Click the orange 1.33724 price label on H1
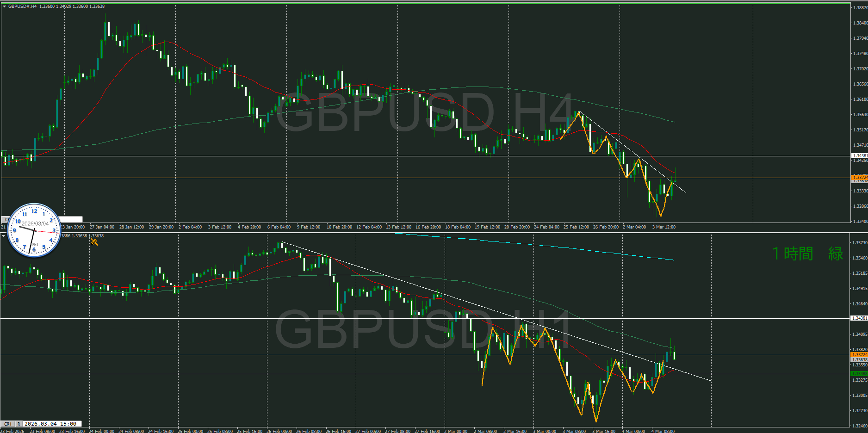The height and width of the screenshot is (433, 868). [859, 355]
